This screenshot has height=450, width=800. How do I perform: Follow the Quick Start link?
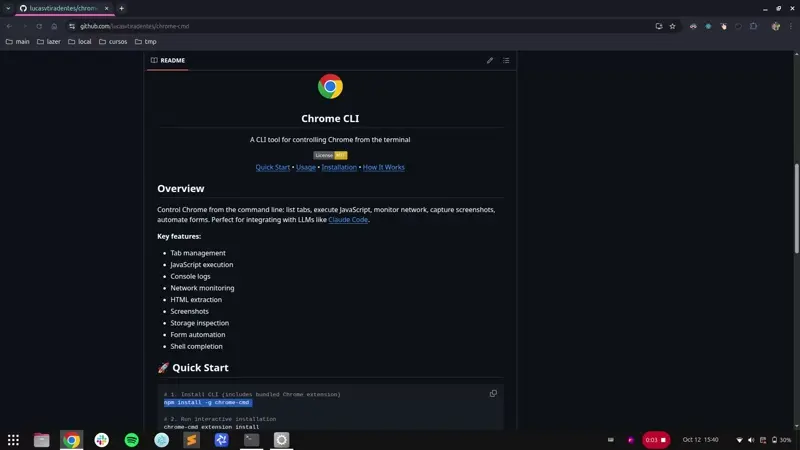(272, 167)
